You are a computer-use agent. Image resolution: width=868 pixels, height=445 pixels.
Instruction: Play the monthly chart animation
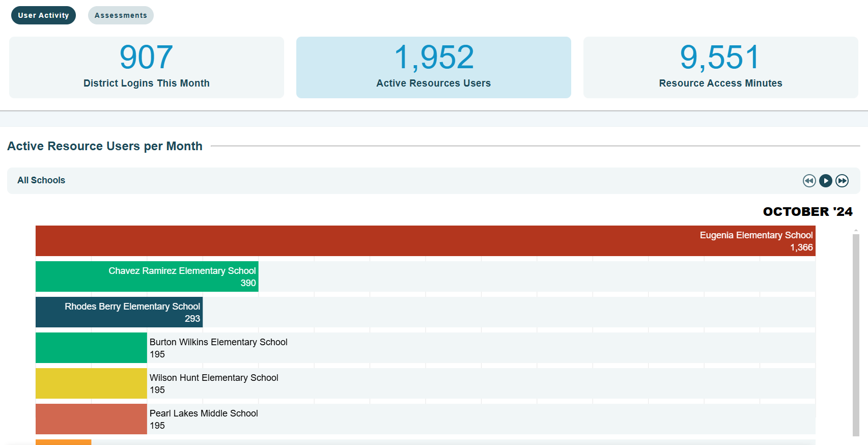[825, 181]
